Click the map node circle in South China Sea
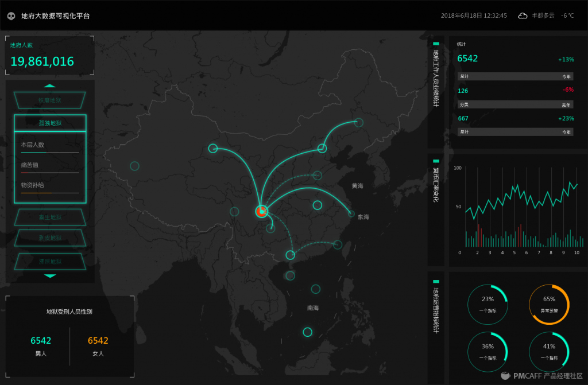The height and width of the screenshot is (385, 588). [307, 332]
